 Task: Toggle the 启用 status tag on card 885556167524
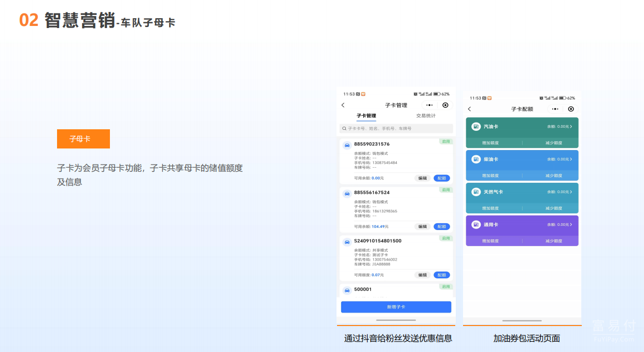(x=446, y=189)
